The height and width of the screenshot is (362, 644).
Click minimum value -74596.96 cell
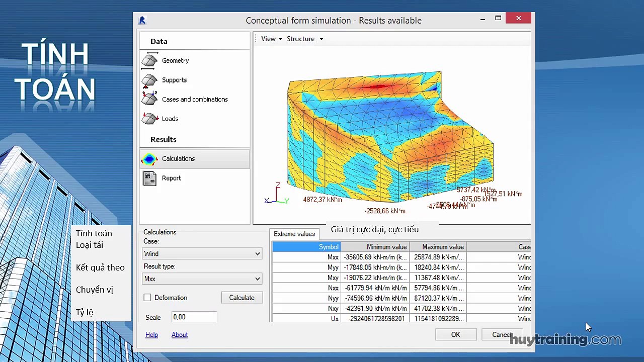click(x=375, y=298)
